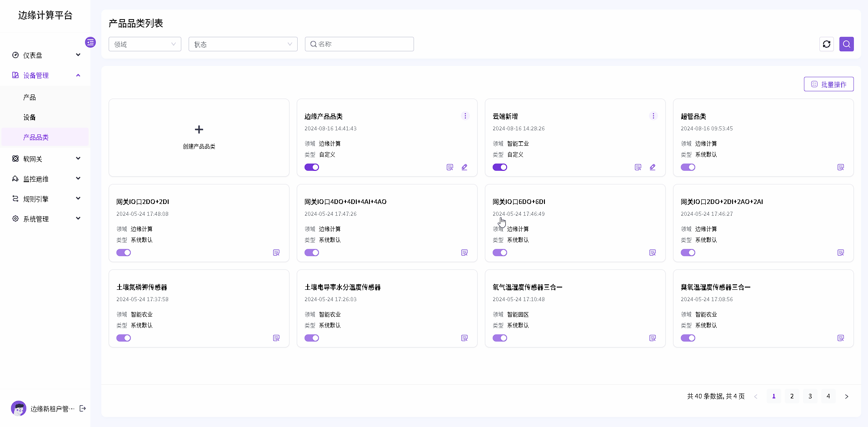Expand the 仪表盘 sidebar menu
The image size is (868, 427).
pyautogui.click(x=45, y=55)
